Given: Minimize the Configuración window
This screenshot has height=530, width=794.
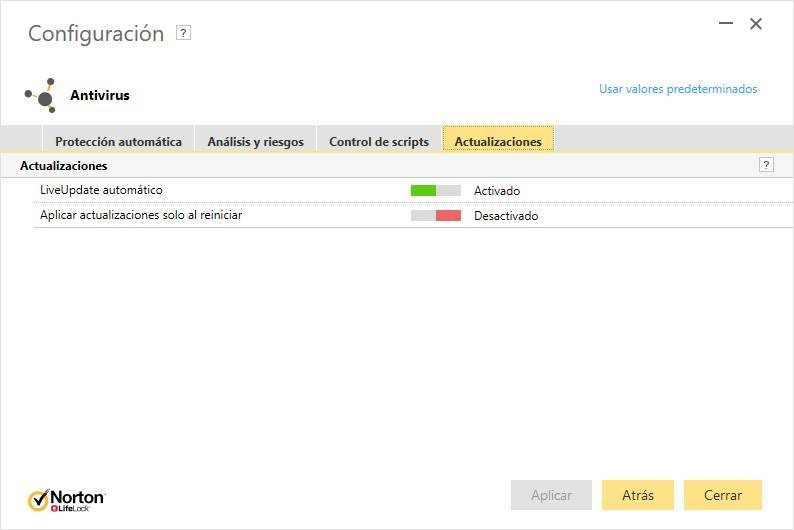Looking at the screenshot, I should coord(726,23).
